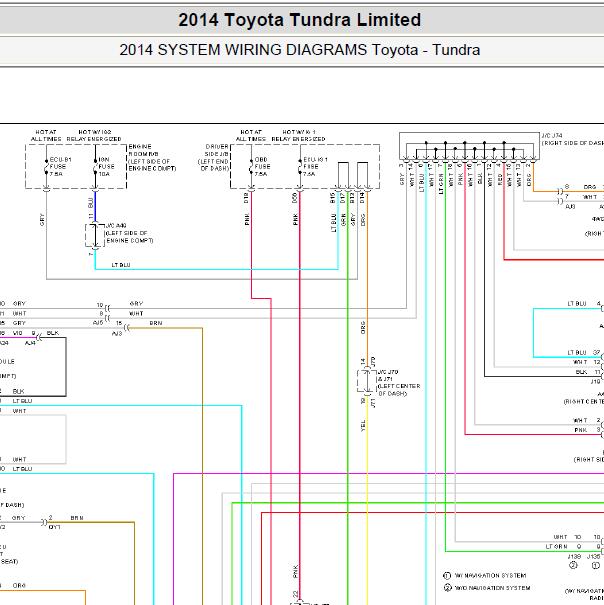This screenshot has height=605, width=604.
Task: Click the '2014 Toyota Tundra Limited' title
Action: click(x=299, y=20)
